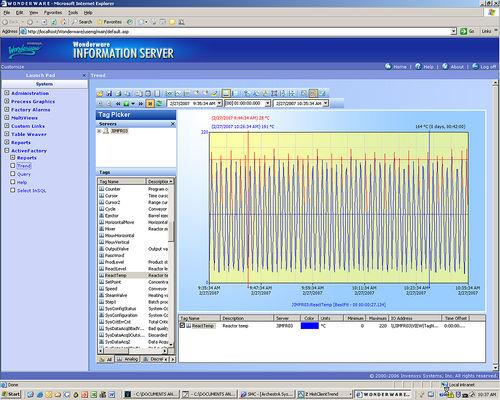Click the double-right forward arrows in time toolbar
500x400 pixels.
pyautogui.click(x=141, y=104)
